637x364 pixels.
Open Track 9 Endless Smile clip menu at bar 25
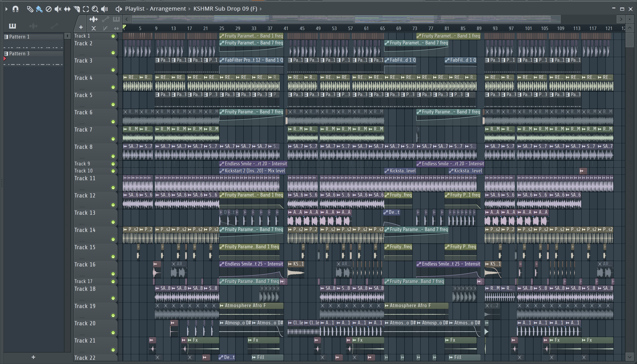(221, 164)
